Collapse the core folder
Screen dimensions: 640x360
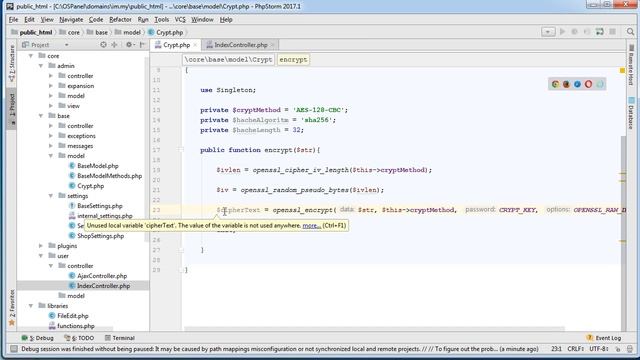[31, 56]
